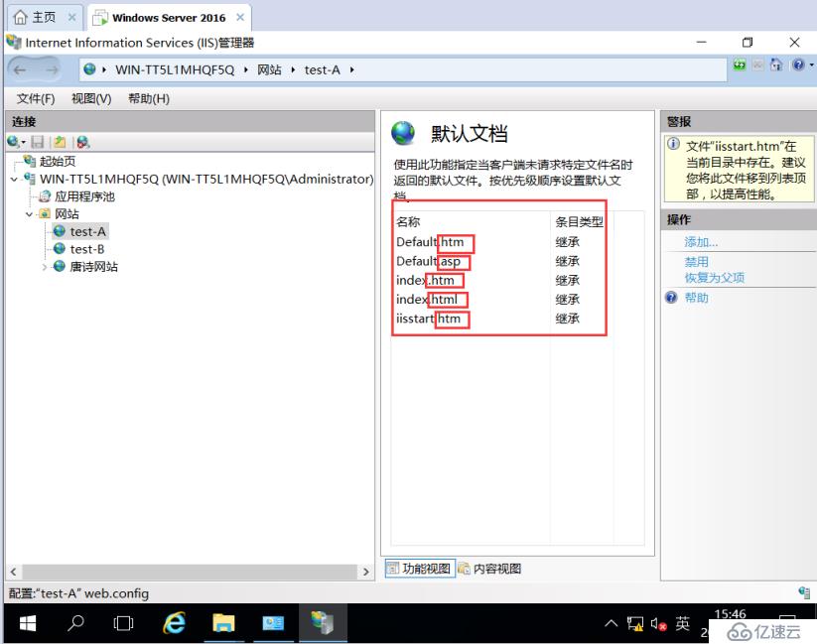
Task: Click the taskbar Search icon
Action: tap(75, 623)
